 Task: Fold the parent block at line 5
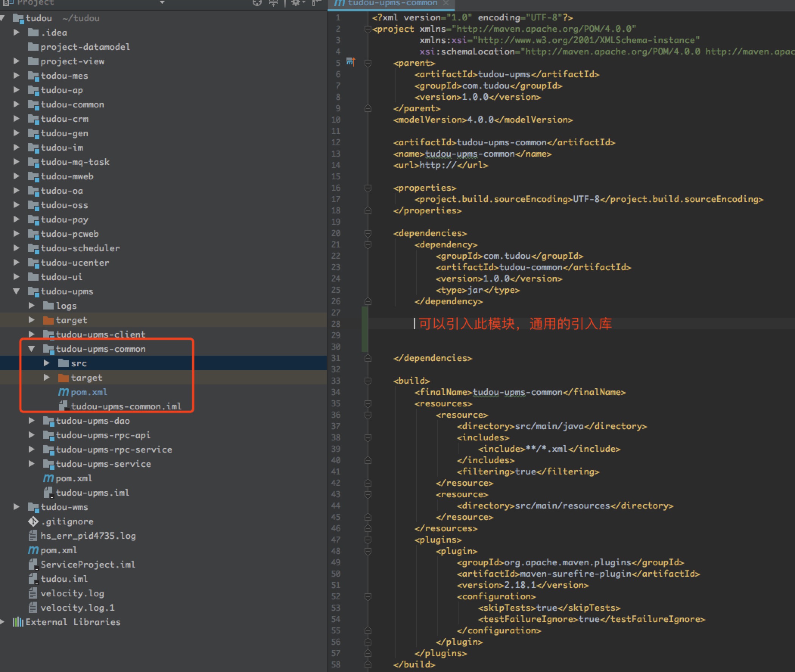(x=368, y=63)
